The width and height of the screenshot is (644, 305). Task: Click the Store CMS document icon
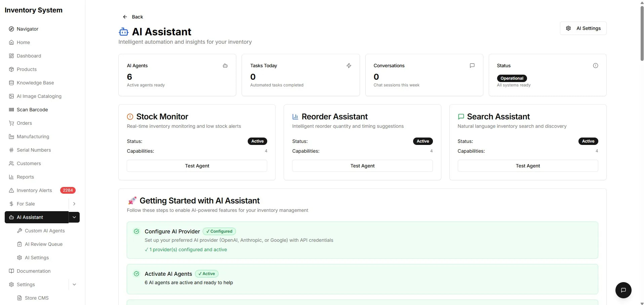point(19,298)
